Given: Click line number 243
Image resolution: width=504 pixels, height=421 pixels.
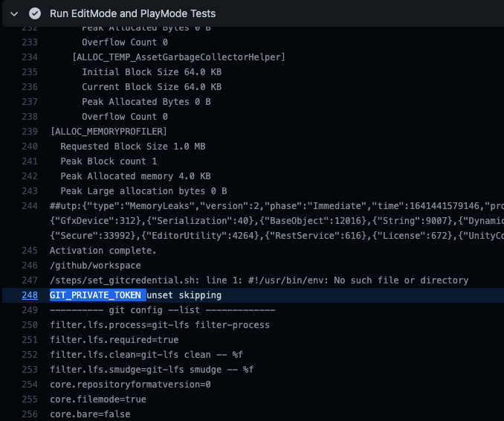Looking at the screenshot, I should (x=30, y=190).
